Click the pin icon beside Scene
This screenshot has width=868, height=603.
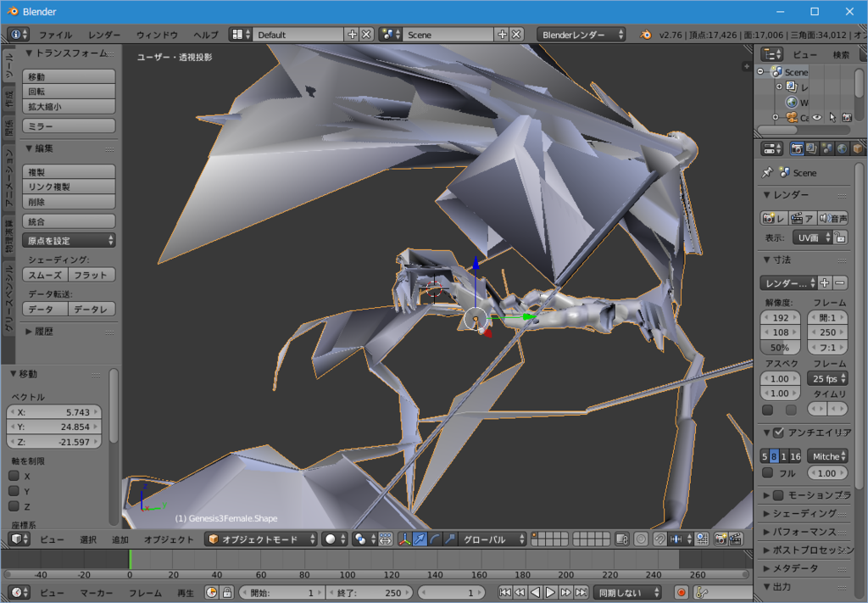pyautogui.click(x=767, y=172)
